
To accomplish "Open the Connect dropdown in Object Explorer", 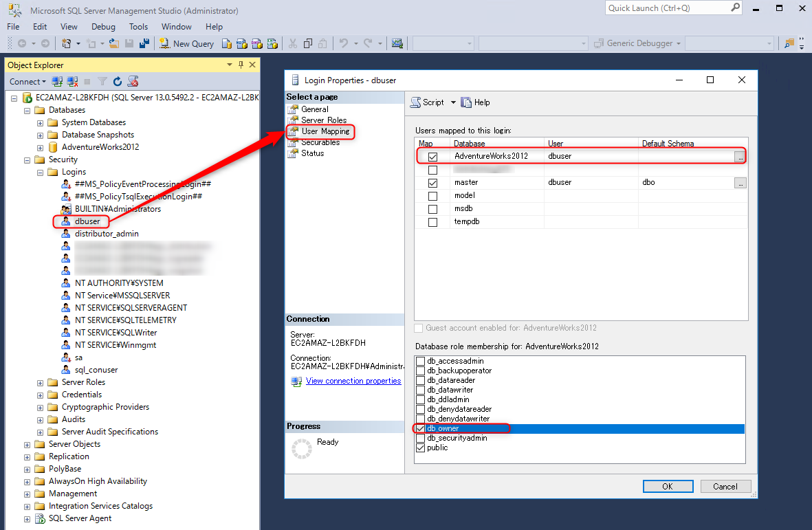I will pos(28,81).
